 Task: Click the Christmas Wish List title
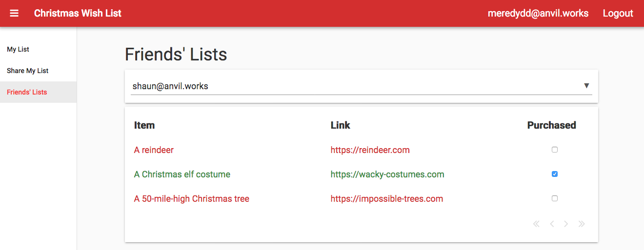pyautogui.click(x=78, y=13)
